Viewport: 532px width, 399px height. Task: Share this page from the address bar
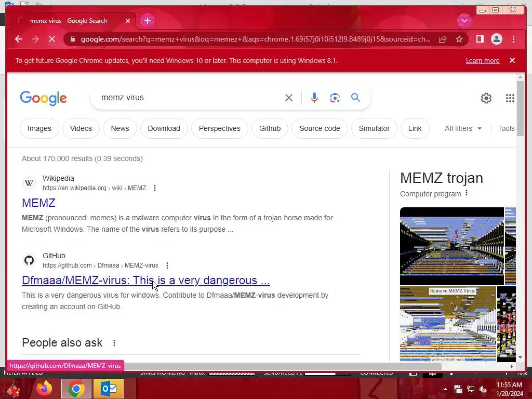coord(443,39)
